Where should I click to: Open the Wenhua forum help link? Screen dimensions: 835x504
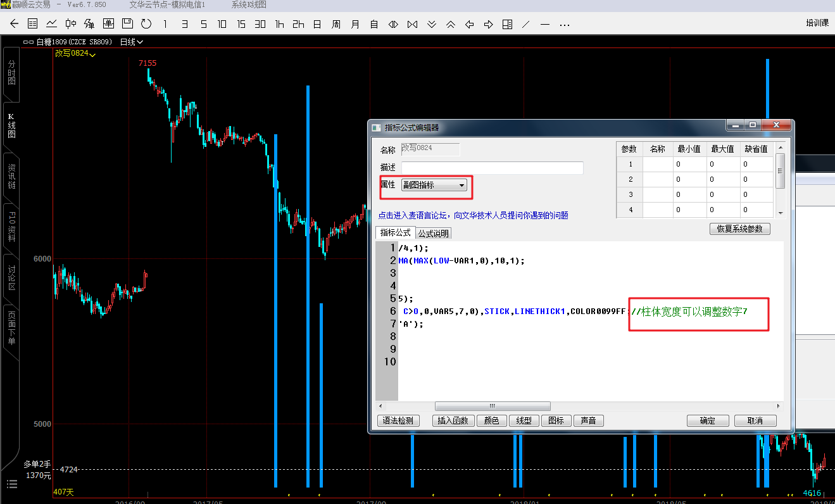(474, 215)
